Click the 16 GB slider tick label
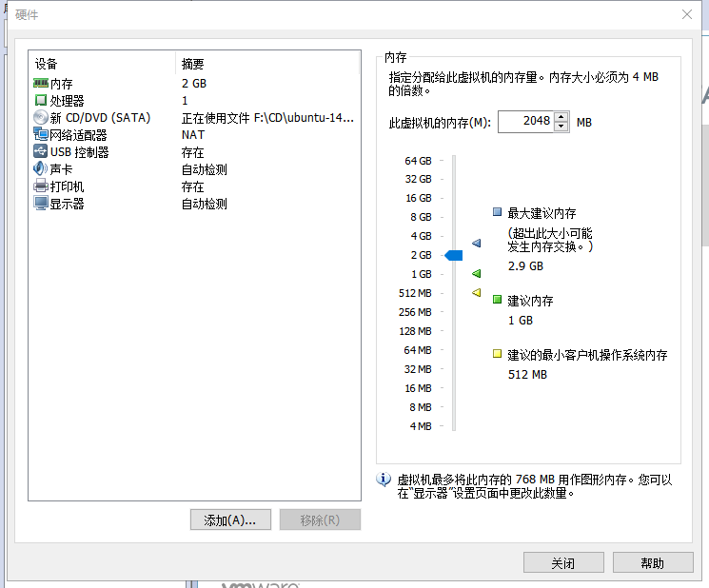The height and width of the screenshot is (588, 709). pyautogui.click(x=419, y=198)
